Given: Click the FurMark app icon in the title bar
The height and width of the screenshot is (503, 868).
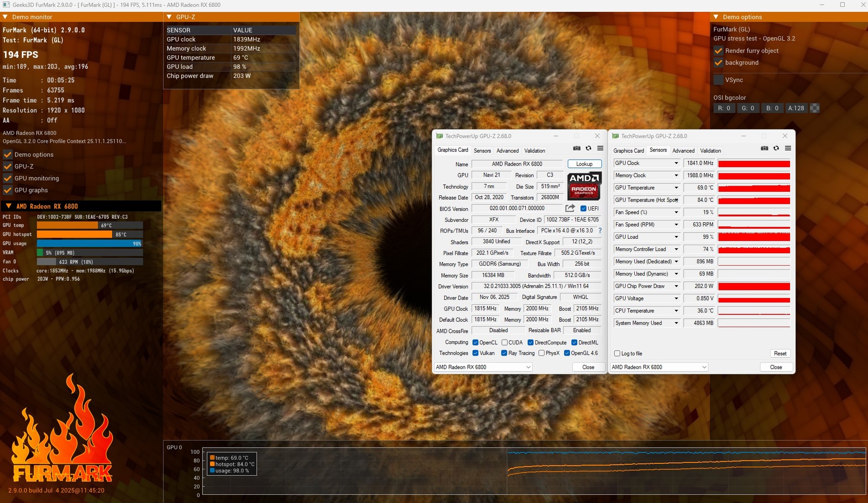Looking at the screenshot, I should coord(6,5).
